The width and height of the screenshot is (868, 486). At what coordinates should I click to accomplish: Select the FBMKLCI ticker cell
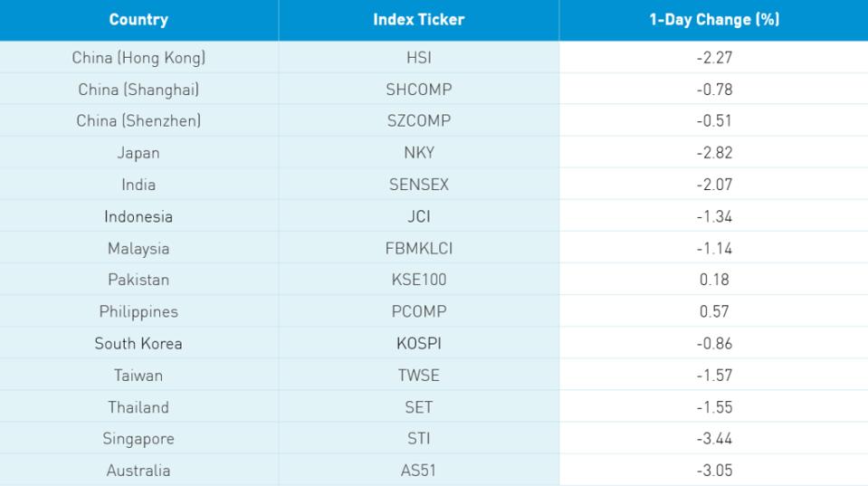[418, 248]
